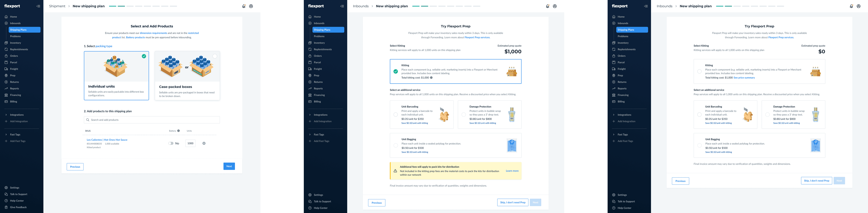Screen dimensions: 868x213
Task: Click warning triangle icon in yellow fees banner
Action: pyautogui.click(x=395, y=171)
